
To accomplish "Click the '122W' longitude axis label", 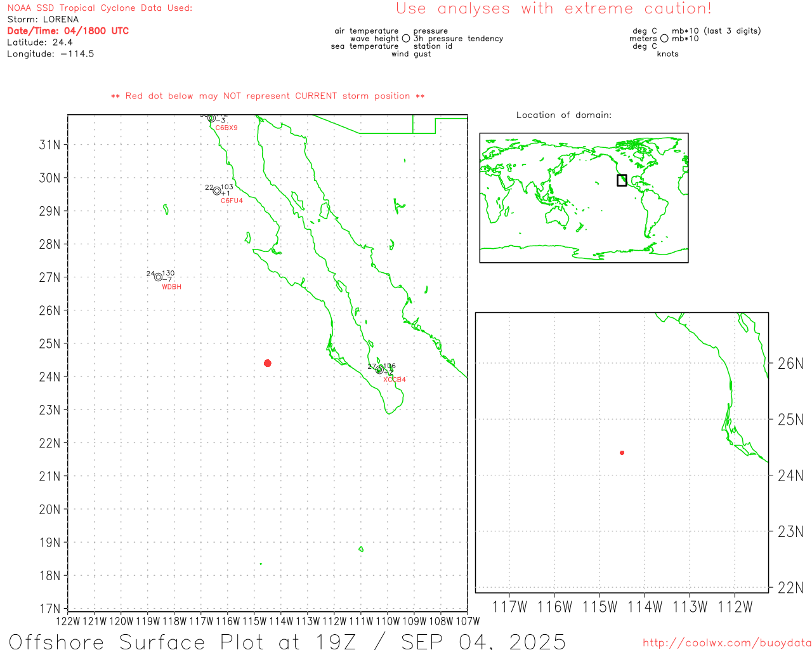I will coord(69,621).
